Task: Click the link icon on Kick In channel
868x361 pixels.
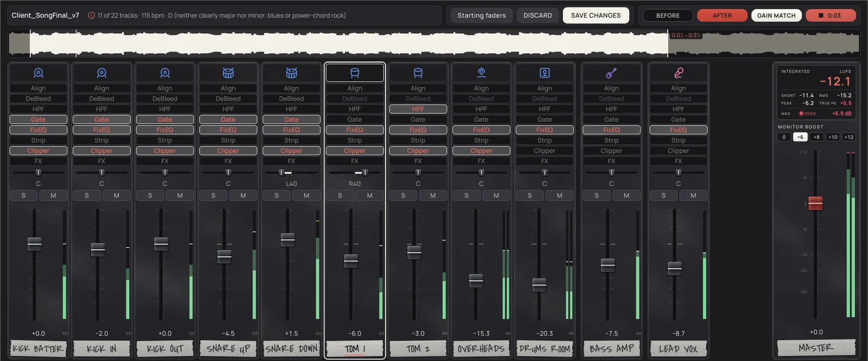Action: (129, 333)
